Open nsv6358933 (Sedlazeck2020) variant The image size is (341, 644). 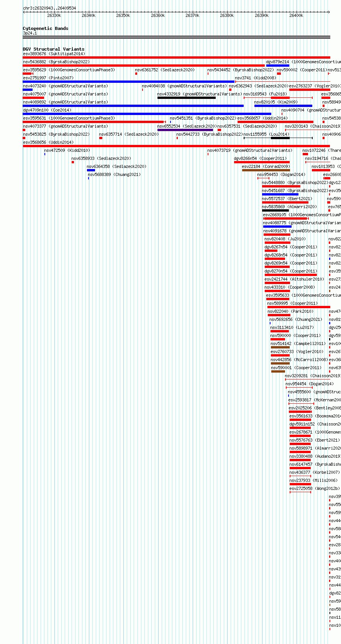pyautogui.click(x=101, y=159)
